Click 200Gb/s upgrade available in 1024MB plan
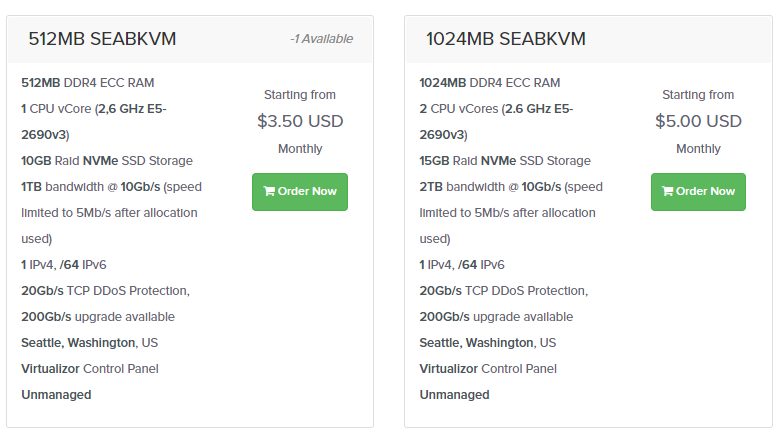The image size is (779, 444). (496, 317)
